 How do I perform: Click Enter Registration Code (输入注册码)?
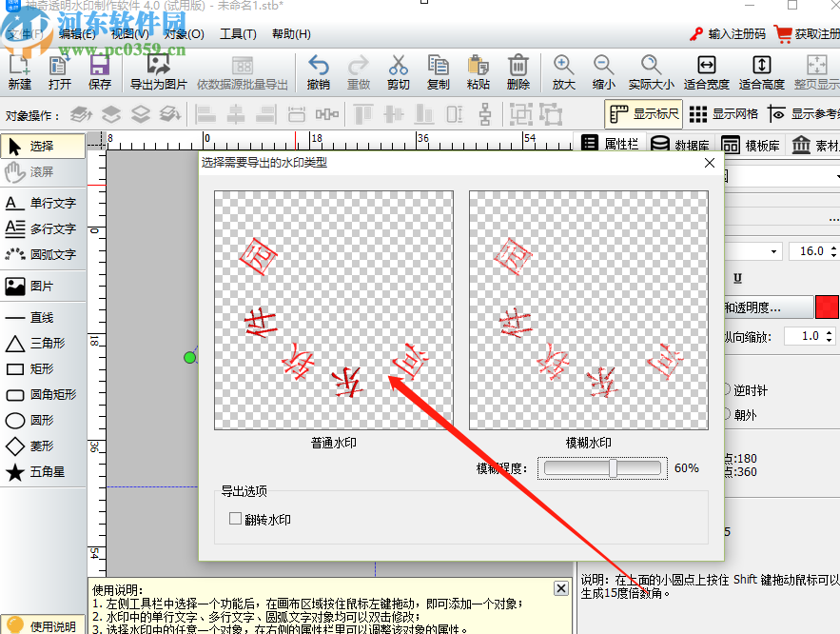tap(728, 33)
